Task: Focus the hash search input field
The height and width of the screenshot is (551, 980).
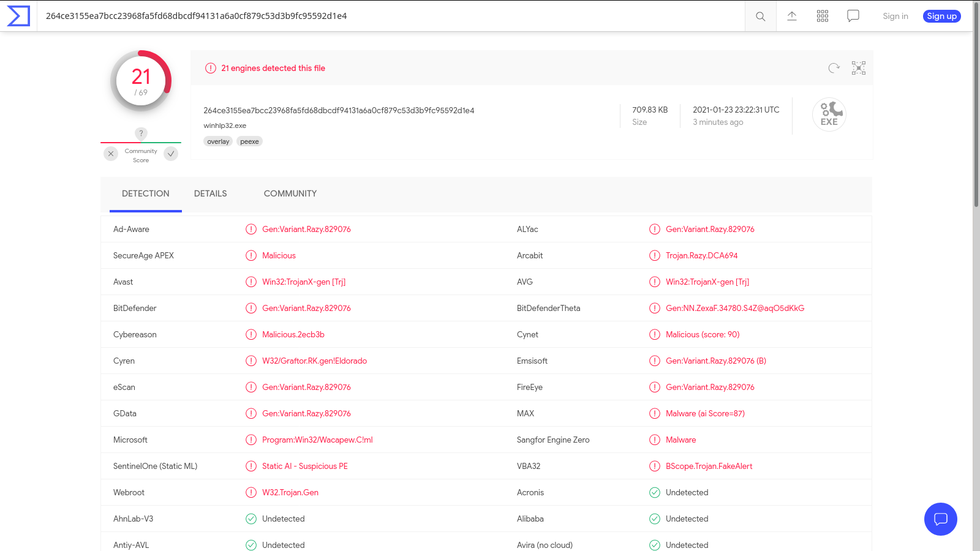Action: 392,16
